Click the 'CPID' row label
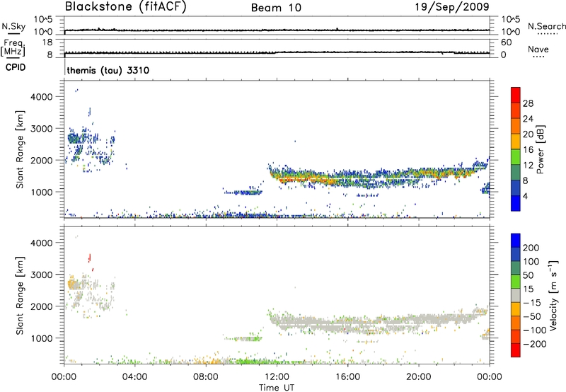The width and height of the screenshot is (566, 392). [16, 67]
